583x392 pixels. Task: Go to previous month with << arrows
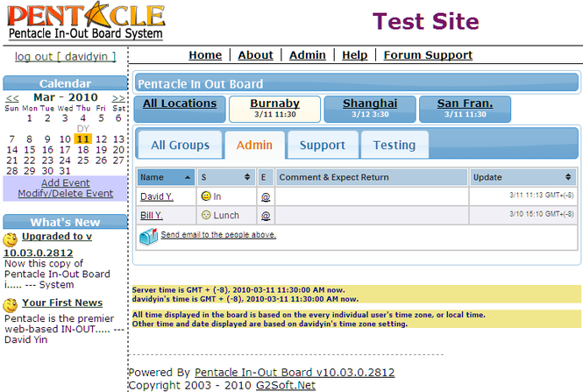pos(12,98)
